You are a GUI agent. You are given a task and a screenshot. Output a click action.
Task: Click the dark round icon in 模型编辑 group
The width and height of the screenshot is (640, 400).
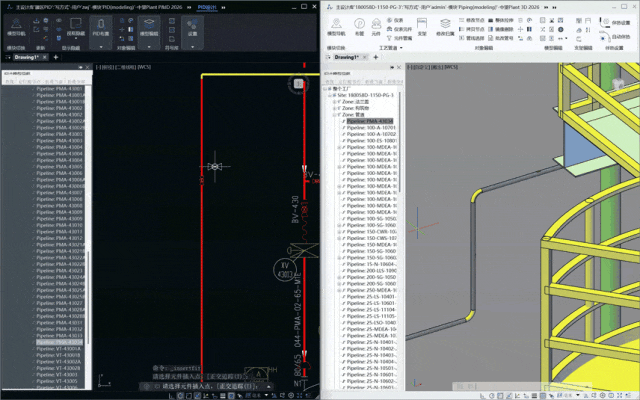pos(561,29)
